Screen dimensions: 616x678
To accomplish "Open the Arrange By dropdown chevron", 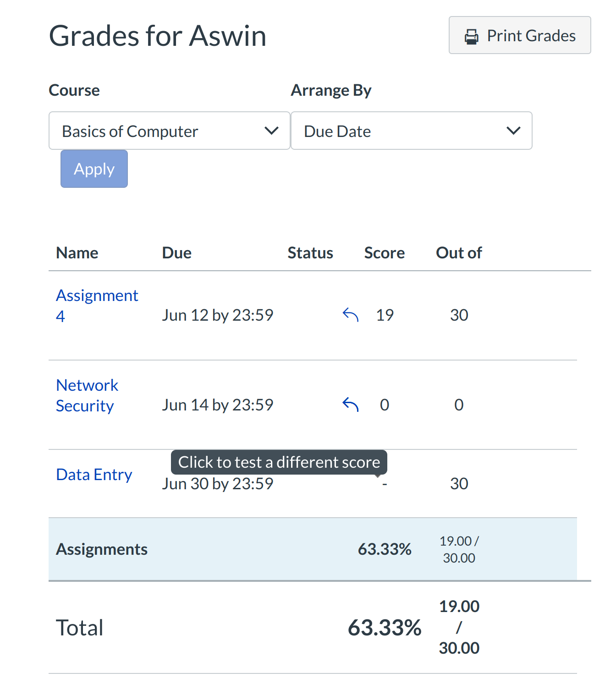I will 513,131.
